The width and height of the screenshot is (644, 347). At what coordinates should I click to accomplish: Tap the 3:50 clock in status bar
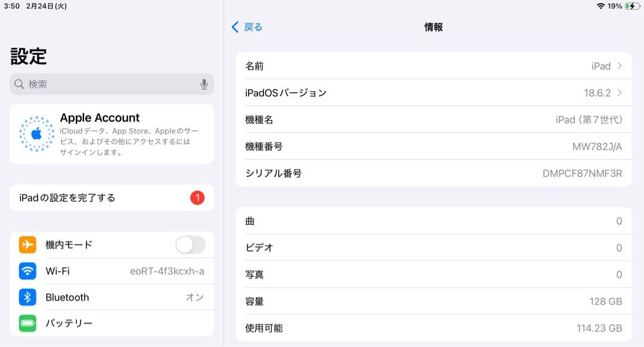tap(11, 6)
